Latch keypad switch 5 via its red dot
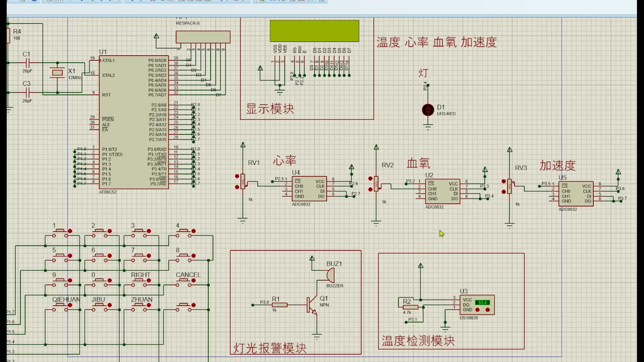 point(70,256)
